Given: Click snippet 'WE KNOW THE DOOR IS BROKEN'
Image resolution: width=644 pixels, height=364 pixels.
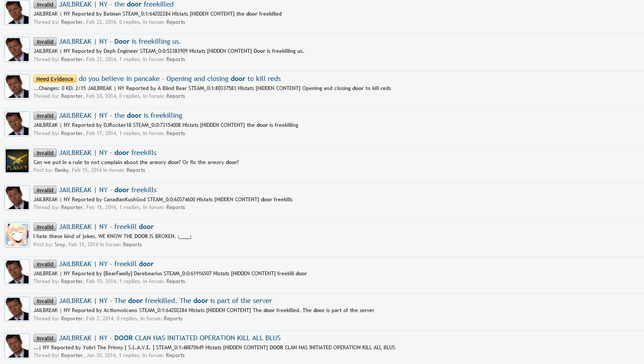Looking at the screenshot, I should [112, 236].
